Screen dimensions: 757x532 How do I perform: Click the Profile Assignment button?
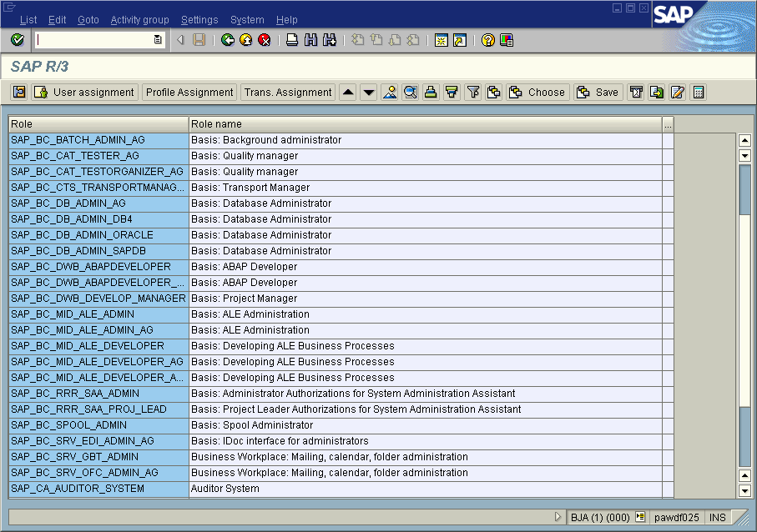point(189,93)
